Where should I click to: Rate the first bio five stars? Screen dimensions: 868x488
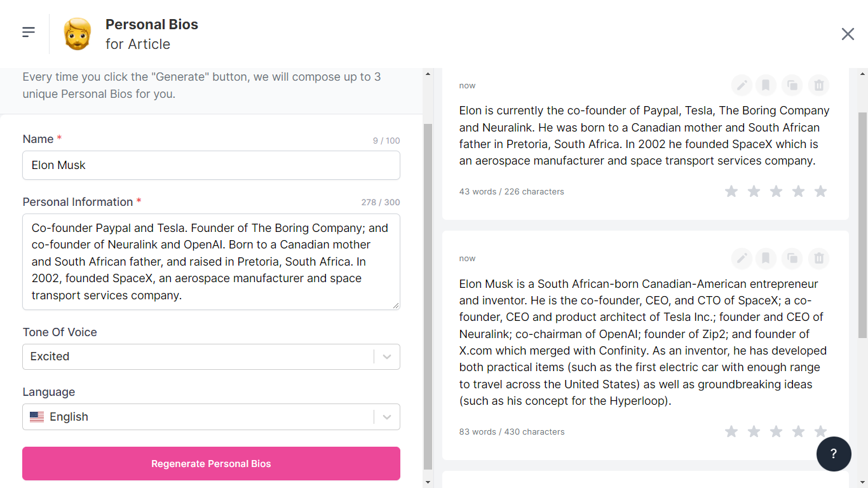click(x=820, y=191)
